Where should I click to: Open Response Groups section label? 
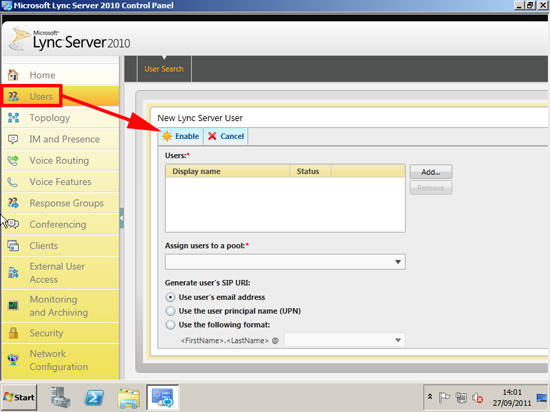coord(66,203)
